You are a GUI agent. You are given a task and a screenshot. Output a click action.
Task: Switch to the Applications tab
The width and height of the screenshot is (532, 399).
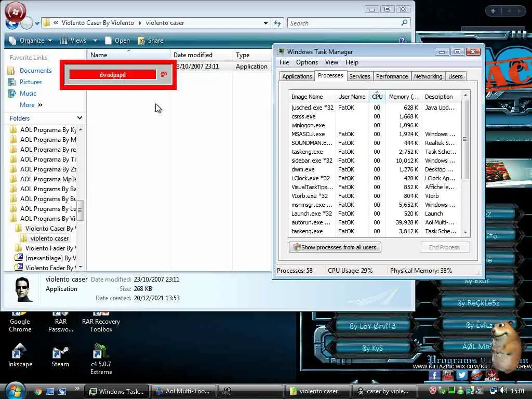(297, 76)
